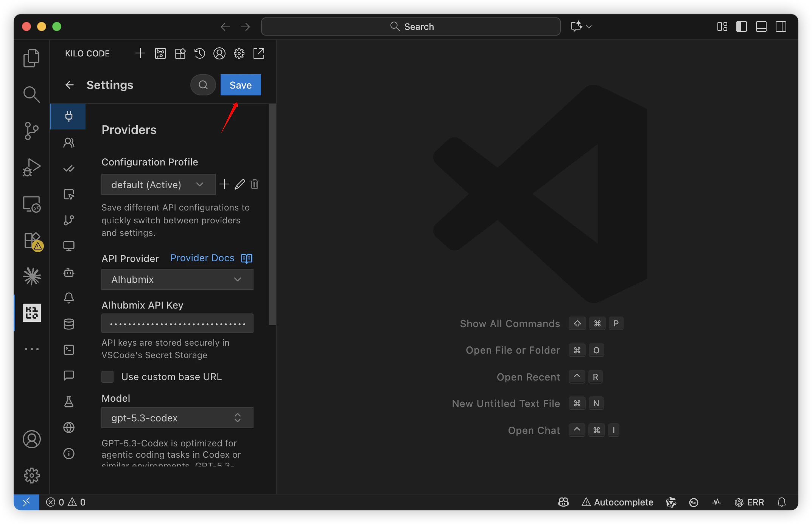Screen dimensions: 812x524
Task: Open Kilo Code in editor pop-out icon
Action: point(259,53)
